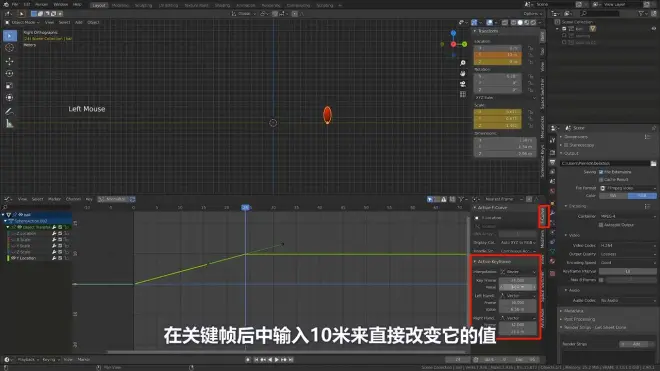Open the Interpolation dropdown in Active Keyframe
This screenshot has width=660, height=371.
[518, 272]
